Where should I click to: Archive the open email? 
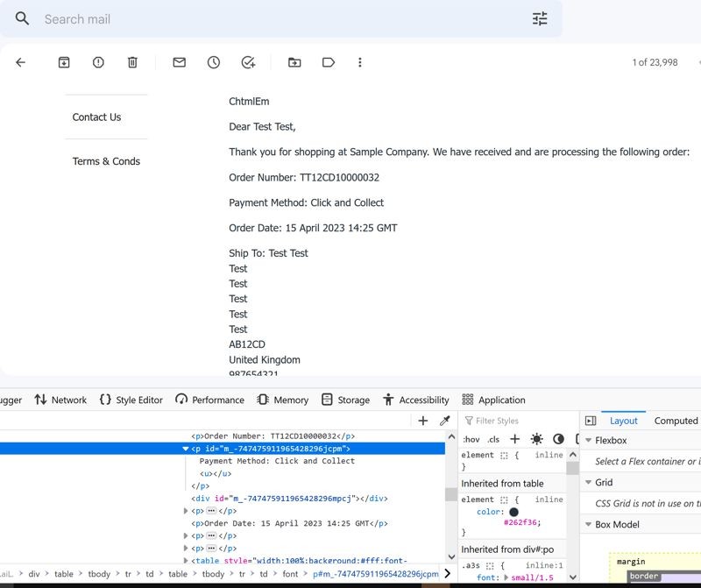click(x=64, y=62)
